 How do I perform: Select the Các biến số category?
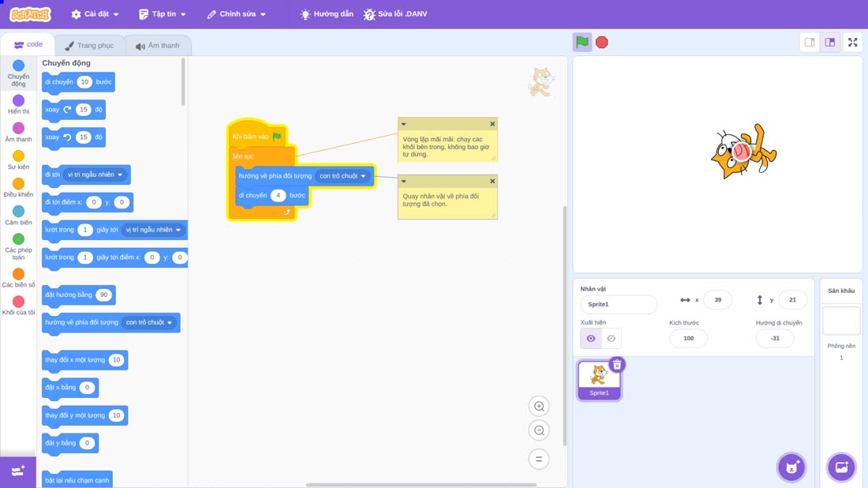[18, 278]
